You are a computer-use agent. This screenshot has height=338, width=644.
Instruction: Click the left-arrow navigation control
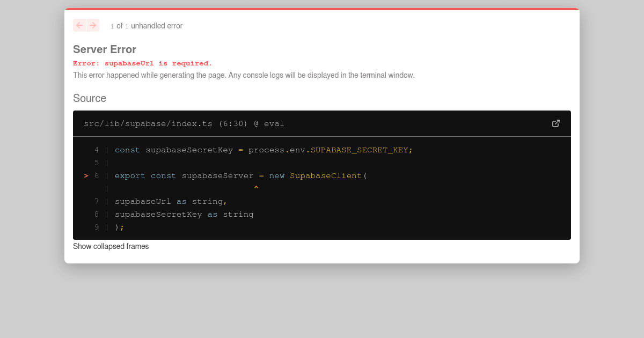tap(79, 25)
